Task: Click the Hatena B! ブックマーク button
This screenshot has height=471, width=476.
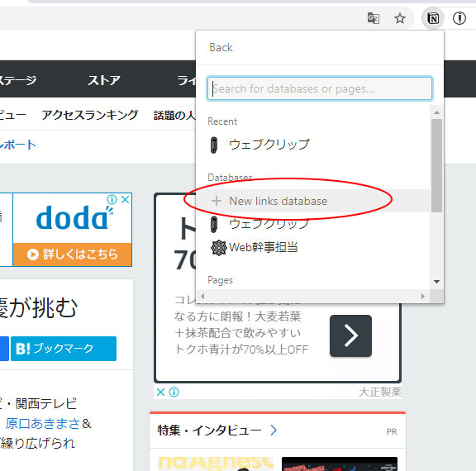Action: pos(64,349)
